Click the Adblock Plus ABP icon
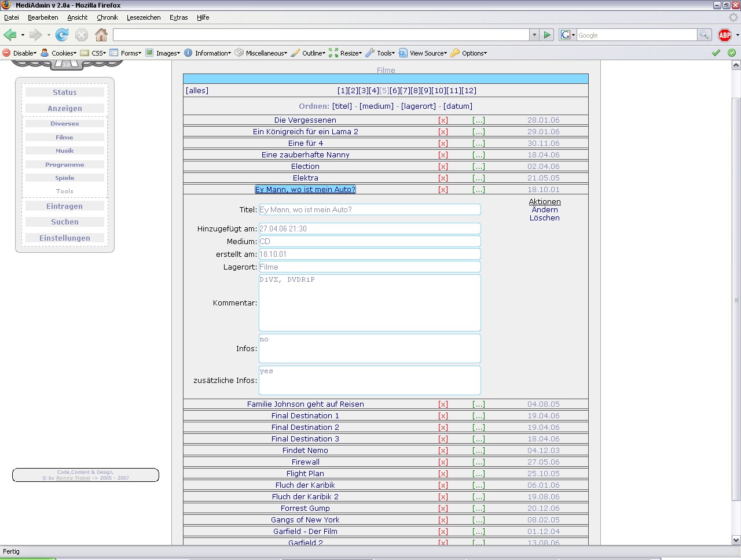 click(724, 35)
